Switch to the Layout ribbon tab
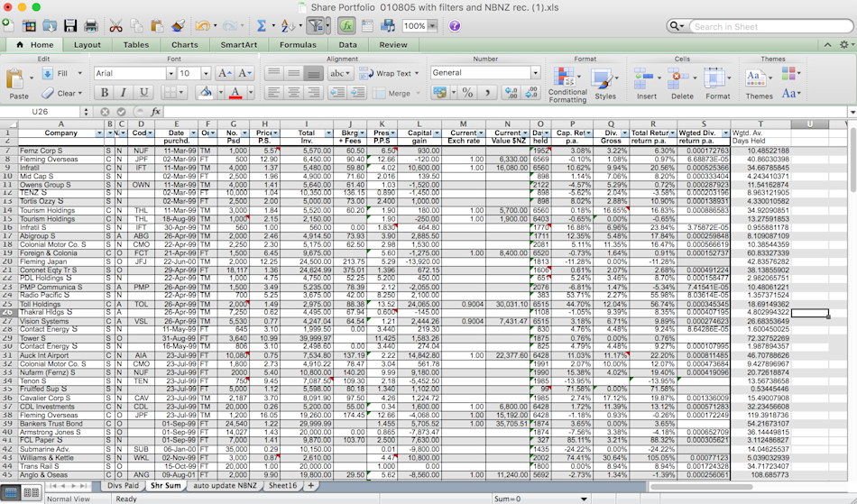 (87, 45)
